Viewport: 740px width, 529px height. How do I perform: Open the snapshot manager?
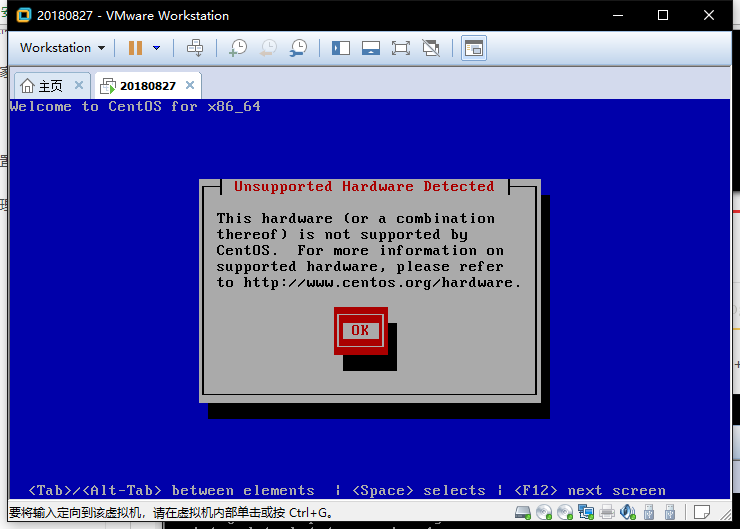299,48
